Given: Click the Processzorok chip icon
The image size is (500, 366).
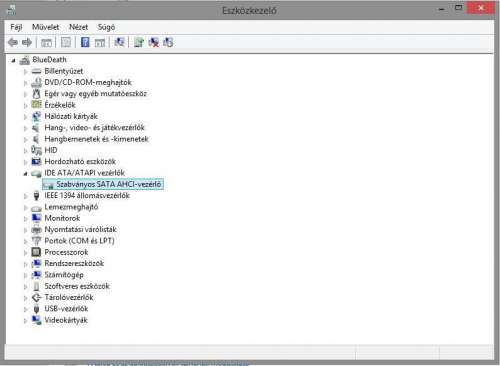Looking at the screenshot, I should [36, 252].
